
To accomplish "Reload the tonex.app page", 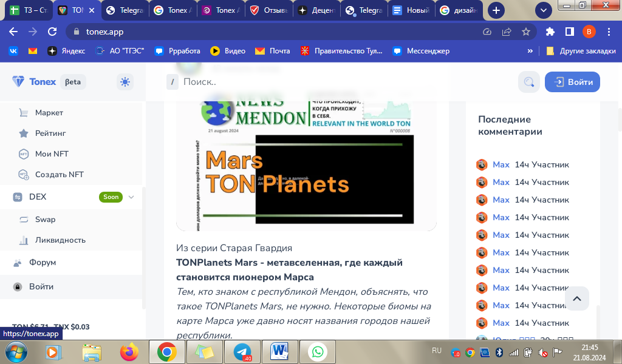I will coord(52,32).
